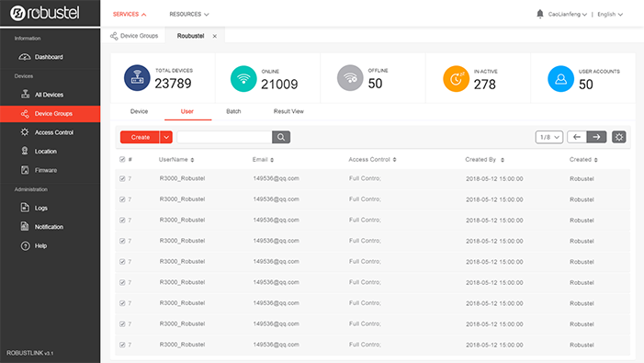Open the 1/8 page selector

click(x=549, y=137)
